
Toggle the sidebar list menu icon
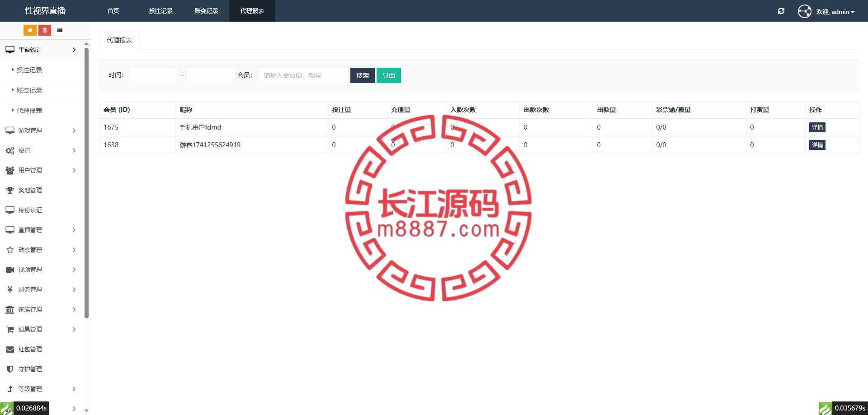(x=60, y=30)
